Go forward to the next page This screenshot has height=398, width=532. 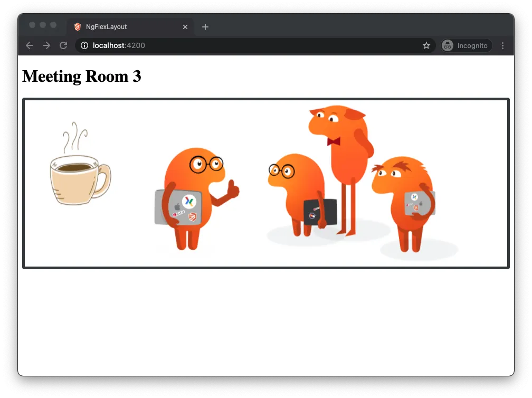pos(46,45)
